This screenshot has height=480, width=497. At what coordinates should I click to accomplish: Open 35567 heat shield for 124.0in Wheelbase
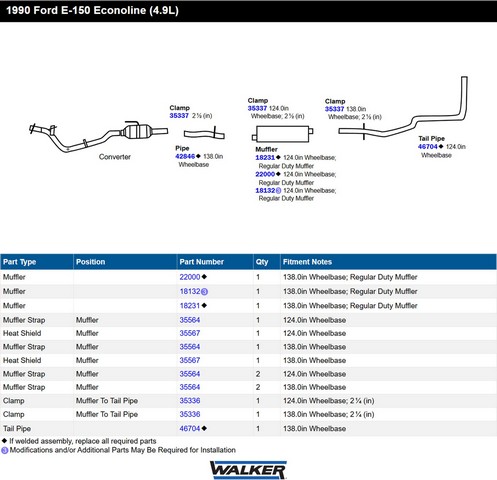coord(190,333)
